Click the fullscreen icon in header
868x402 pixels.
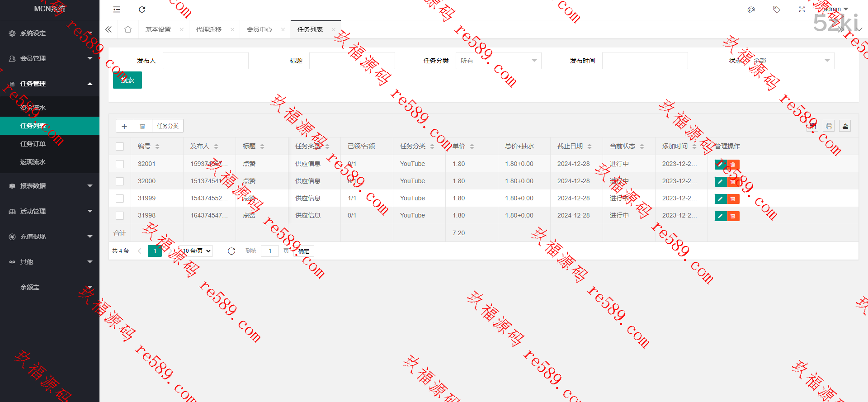click(802, 9)
